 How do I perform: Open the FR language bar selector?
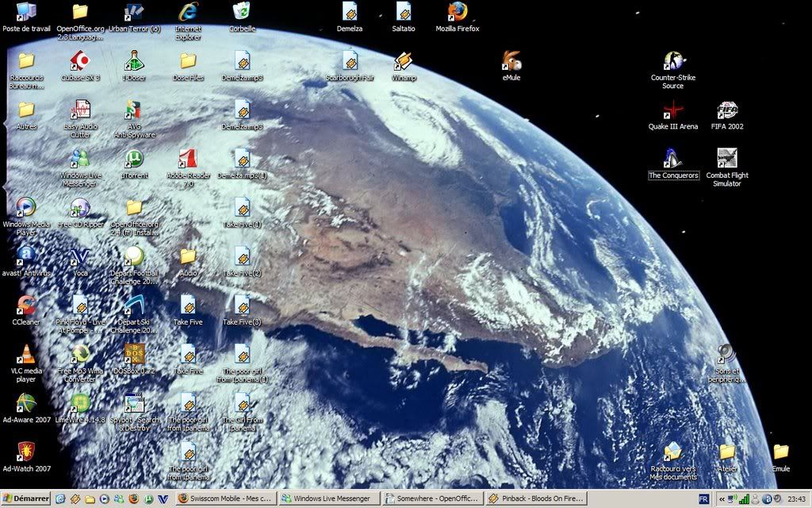(703, 498)
